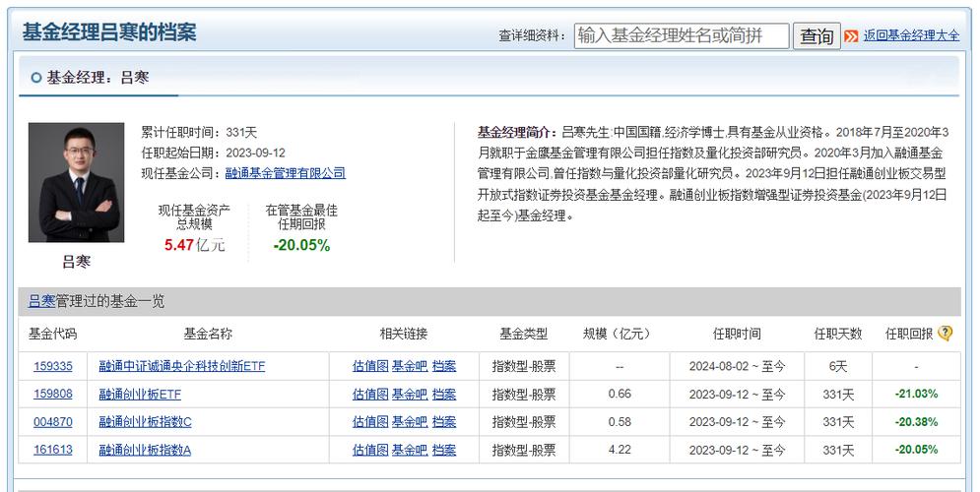Open the 融通创业板指数A fund link

tap(145, 450)
